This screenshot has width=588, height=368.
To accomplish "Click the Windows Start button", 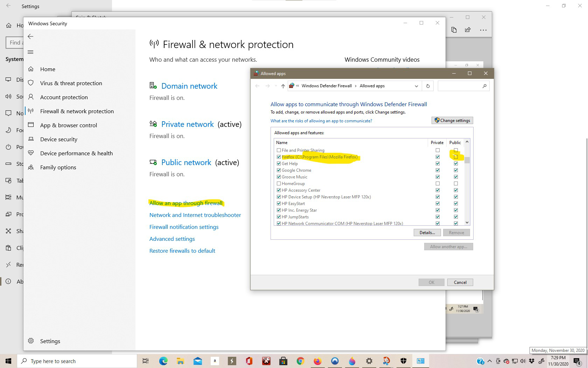I will point(8,361).
